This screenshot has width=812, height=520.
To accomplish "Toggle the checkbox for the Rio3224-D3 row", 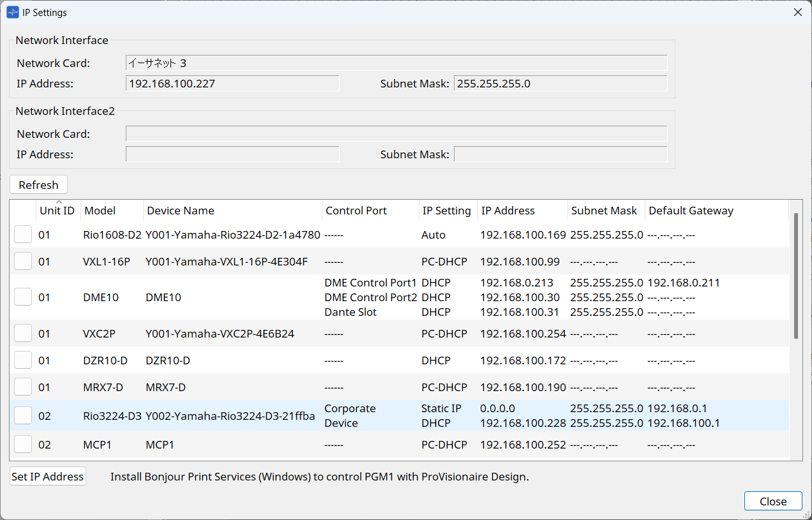I will tap(23, 415).
